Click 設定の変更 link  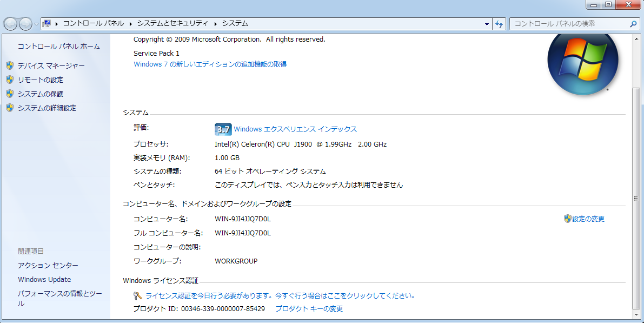click(588, 219)
